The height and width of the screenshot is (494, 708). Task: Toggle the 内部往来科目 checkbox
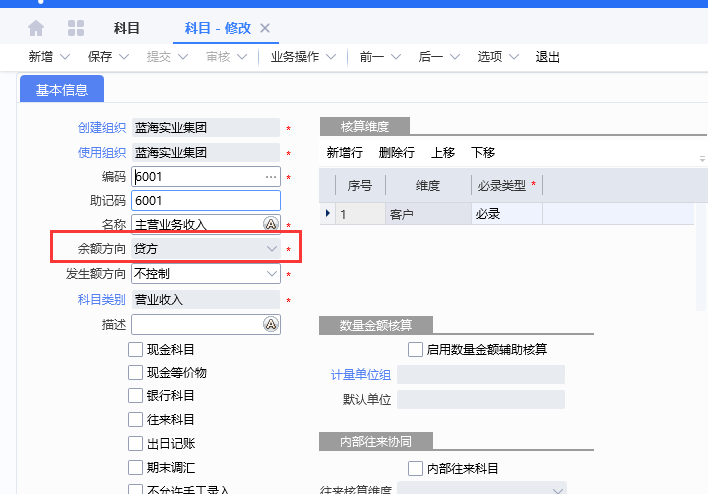(416, 468)
